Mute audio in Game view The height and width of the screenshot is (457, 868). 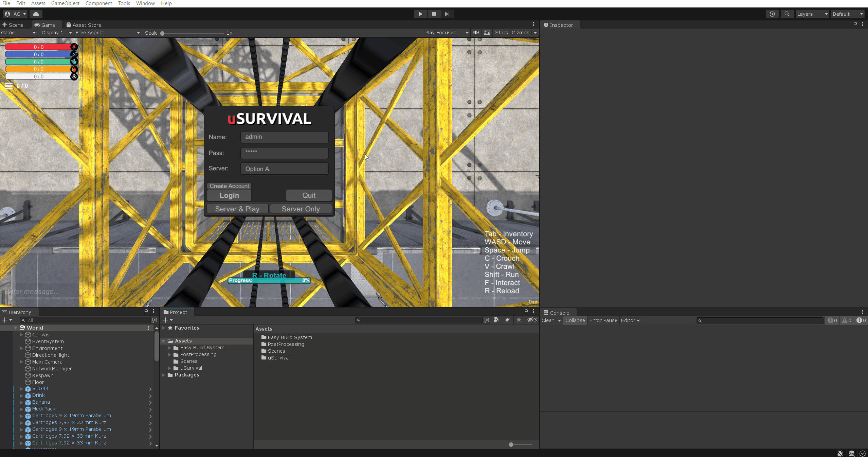click(x=476, y=33)
